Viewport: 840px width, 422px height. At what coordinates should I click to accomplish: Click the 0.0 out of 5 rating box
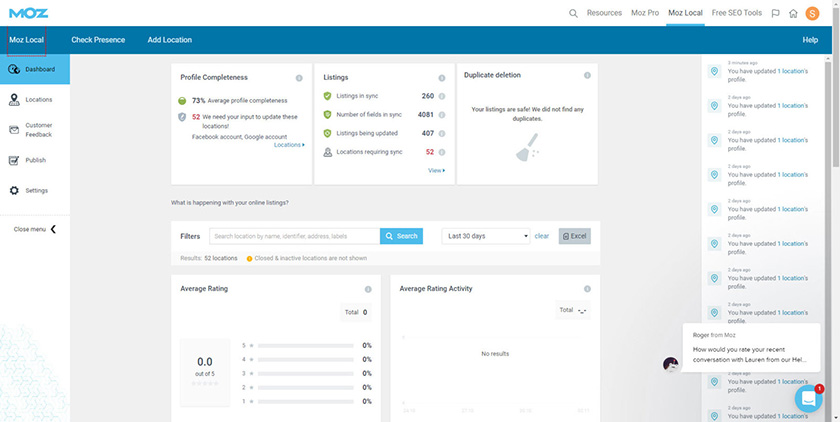(205, 372)
